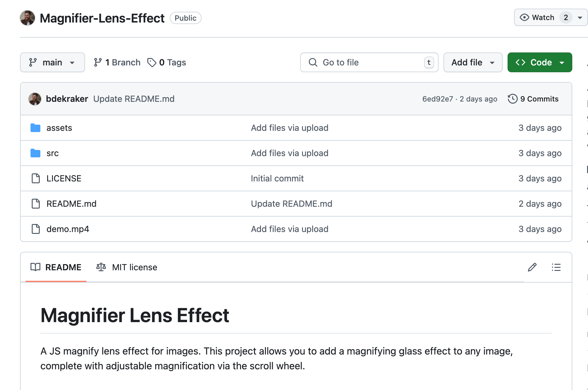588x390 pixels.
Task: Click the bdekraker commit author link
Action: coord(67,99)
